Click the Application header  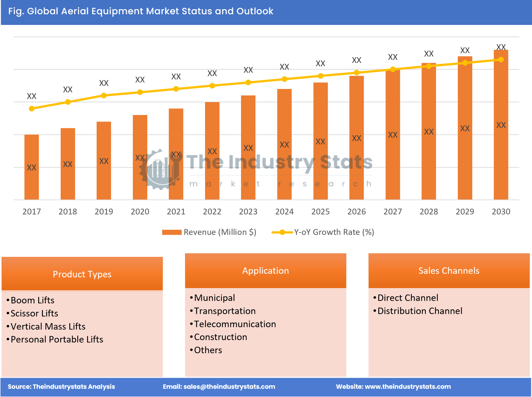[266, 271]
